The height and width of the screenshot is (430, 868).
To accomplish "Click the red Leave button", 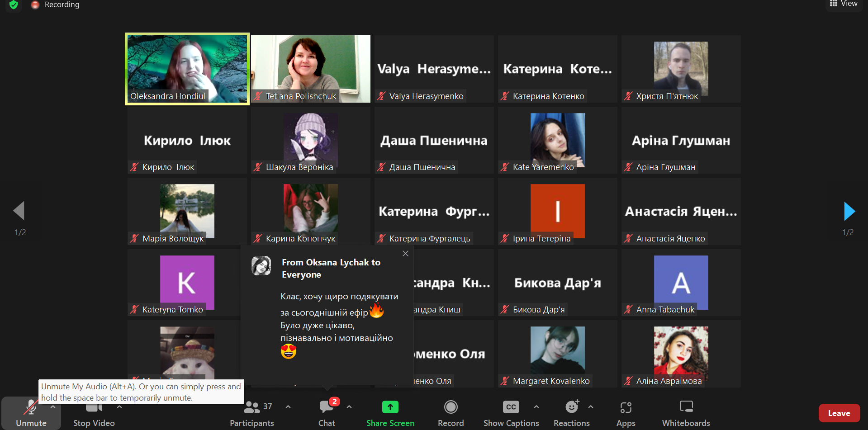I will [x=839, y=413].
